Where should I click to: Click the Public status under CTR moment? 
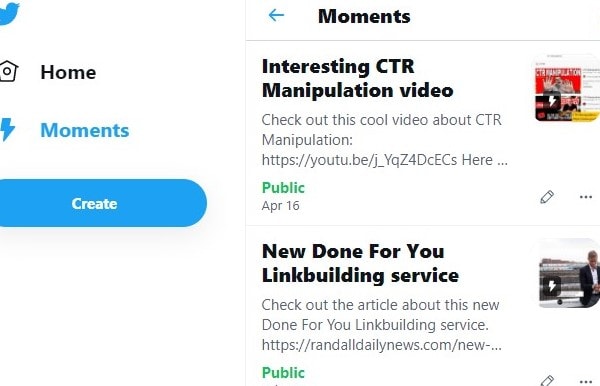point(283,187)
